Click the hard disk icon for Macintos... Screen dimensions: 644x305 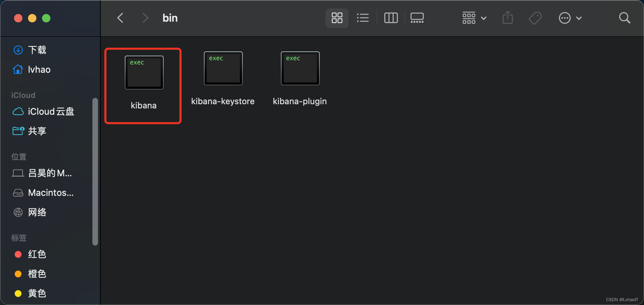(x=18, y=193)
